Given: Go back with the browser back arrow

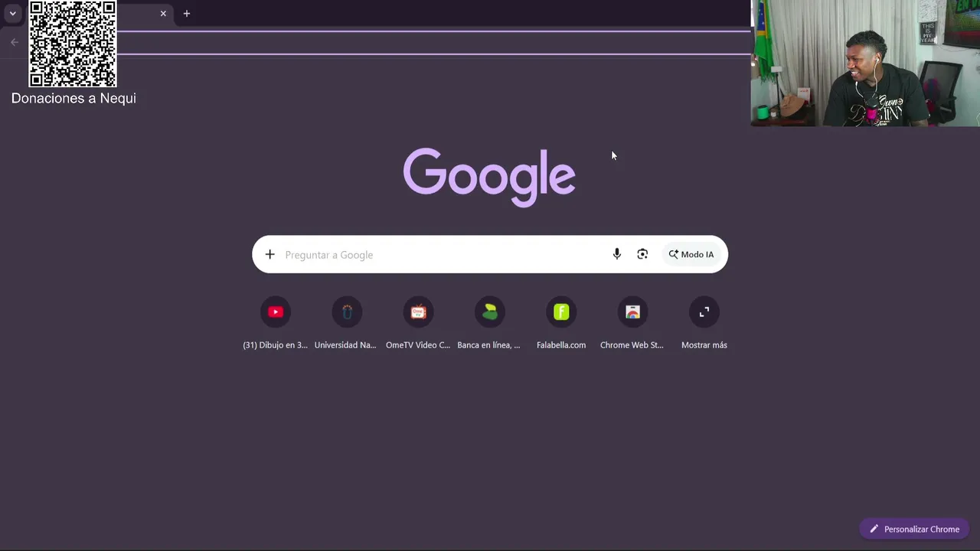Looking at the screenshot, I should point(15,42).
